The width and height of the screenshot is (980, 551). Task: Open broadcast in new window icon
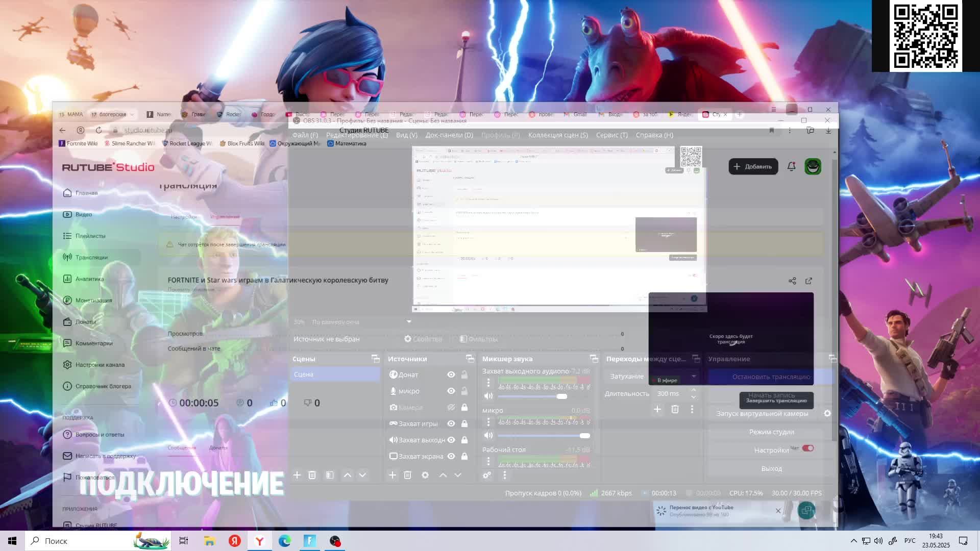(808, 281)
